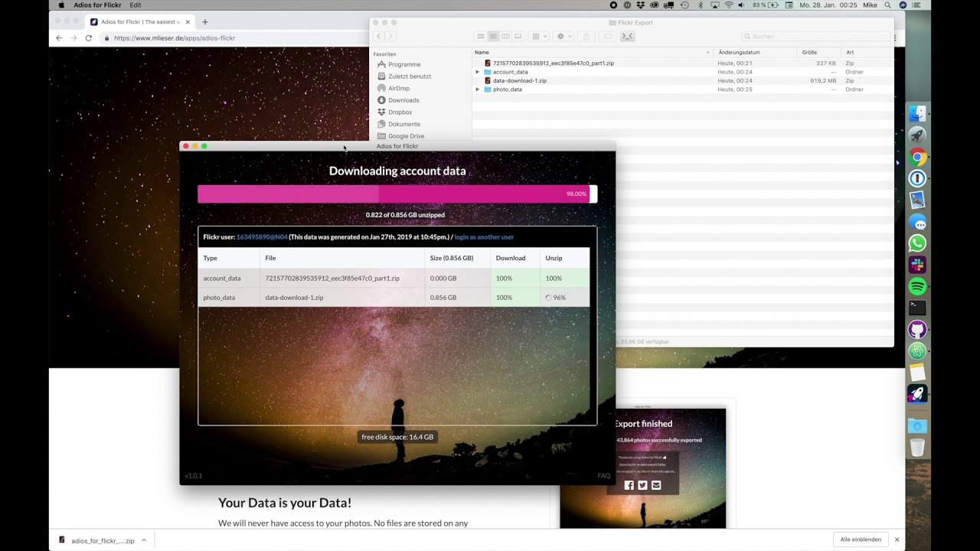Share on Facebook in the Export finished preview
The image size is (980, 551).
pyautogui.click(x=629, y=485)
